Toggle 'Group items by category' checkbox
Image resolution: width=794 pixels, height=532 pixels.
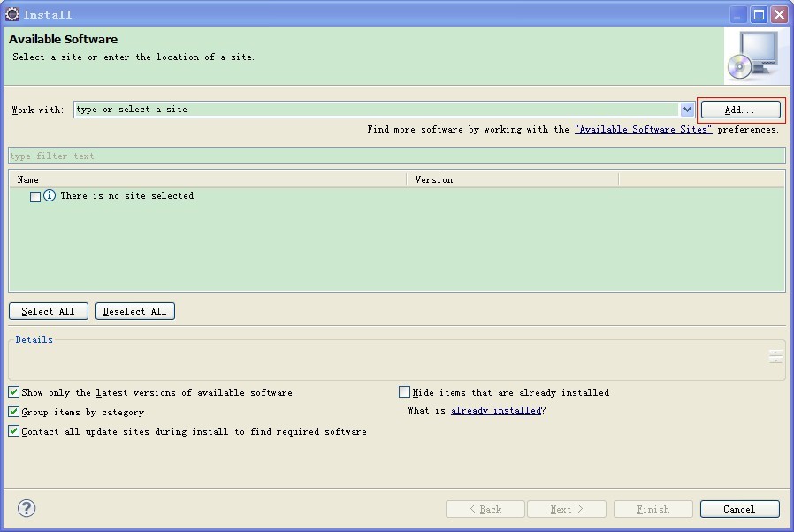point(13,412)
